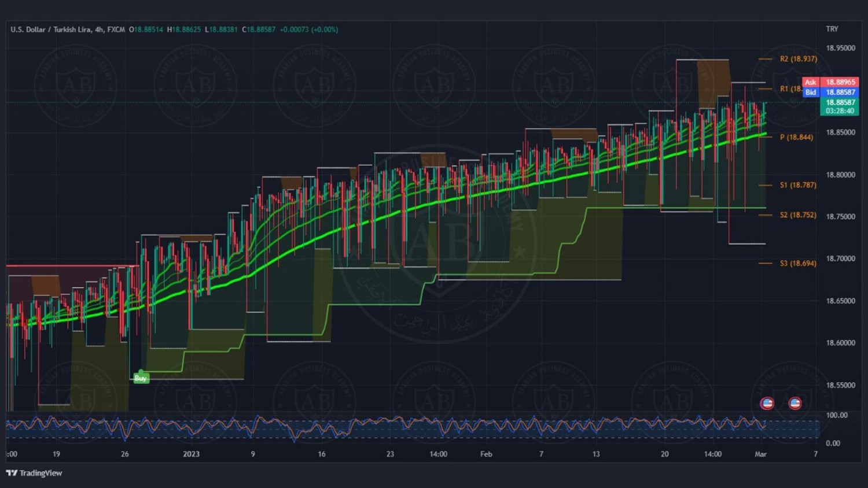The image size is (868, 488).
Task: Click the P (18.844) pivot label
Action: (796, 138)
